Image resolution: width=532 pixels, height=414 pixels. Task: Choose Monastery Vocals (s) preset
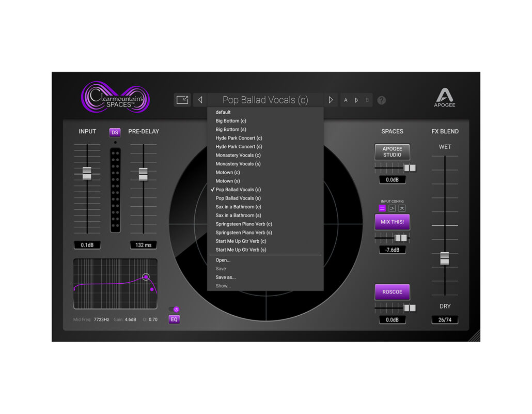pos(265,164)
